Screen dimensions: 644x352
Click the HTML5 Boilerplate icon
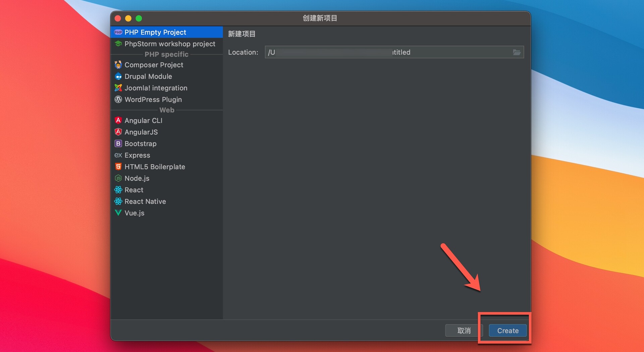pyautogui.click(x=118, y=167)
